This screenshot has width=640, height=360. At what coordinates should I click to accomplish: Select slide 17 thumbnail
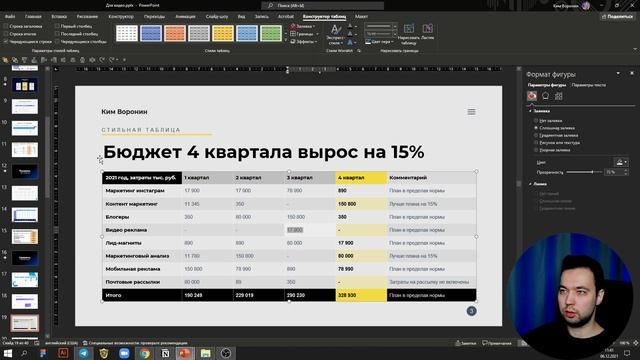25,280
